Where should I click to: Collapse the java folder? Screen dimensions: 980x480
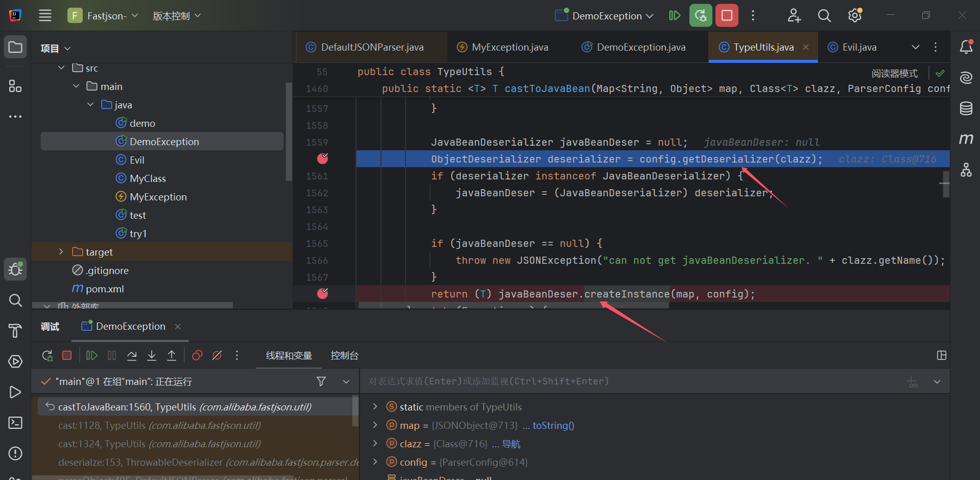pos(90,104)
